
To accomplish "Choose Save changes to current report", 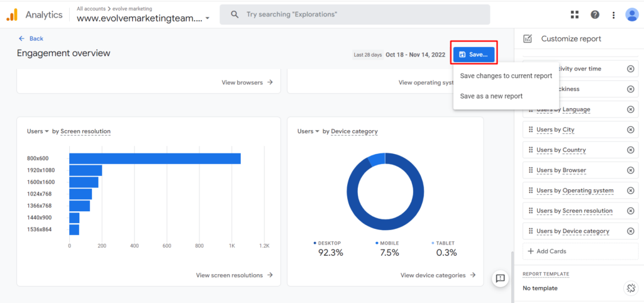I will 506,76.
